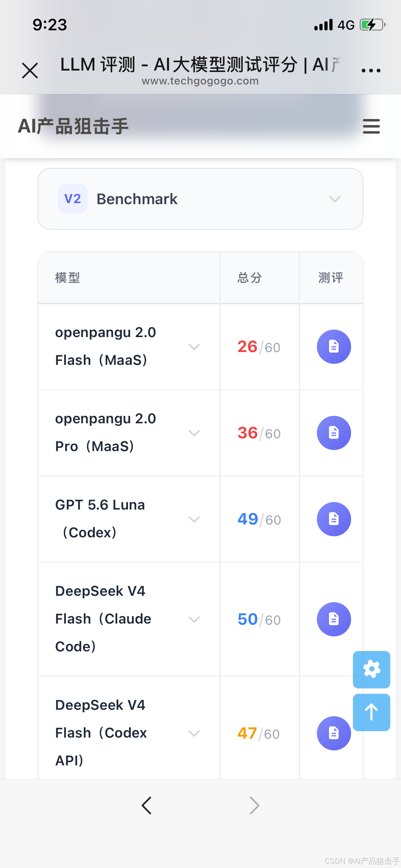Tap the AI产品狙击手 site title
Viewport: 401px width, 868px height.
(x=73, y=126)
